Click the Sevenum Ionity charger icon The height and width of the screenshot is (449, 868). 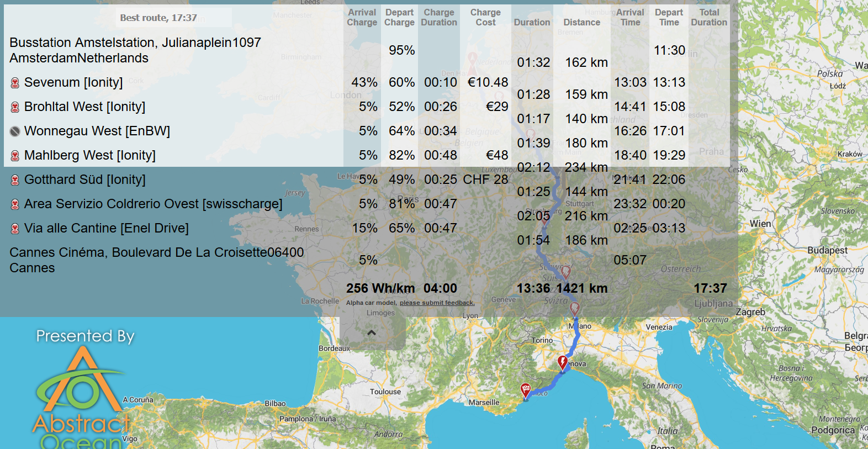pyautogui.click(x=15, y=83)
